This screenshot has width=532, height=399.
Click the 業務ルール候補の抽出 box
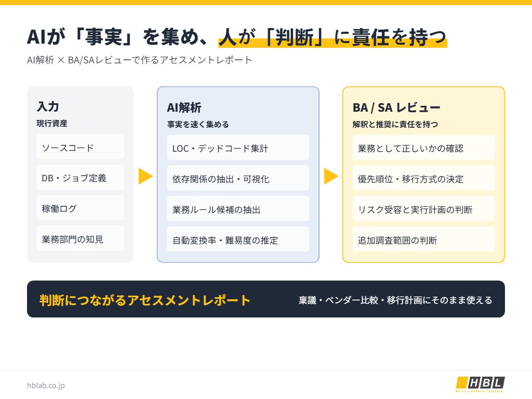pos(238,209)
